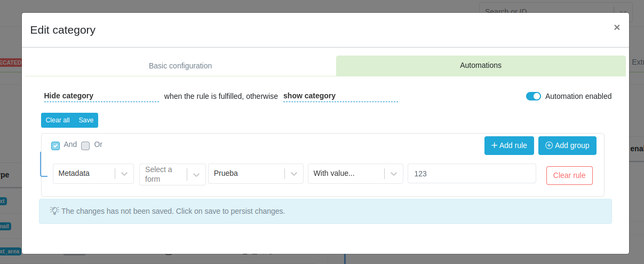
Task: Click the show category alternative selector
Action: [x=340, y=96]
